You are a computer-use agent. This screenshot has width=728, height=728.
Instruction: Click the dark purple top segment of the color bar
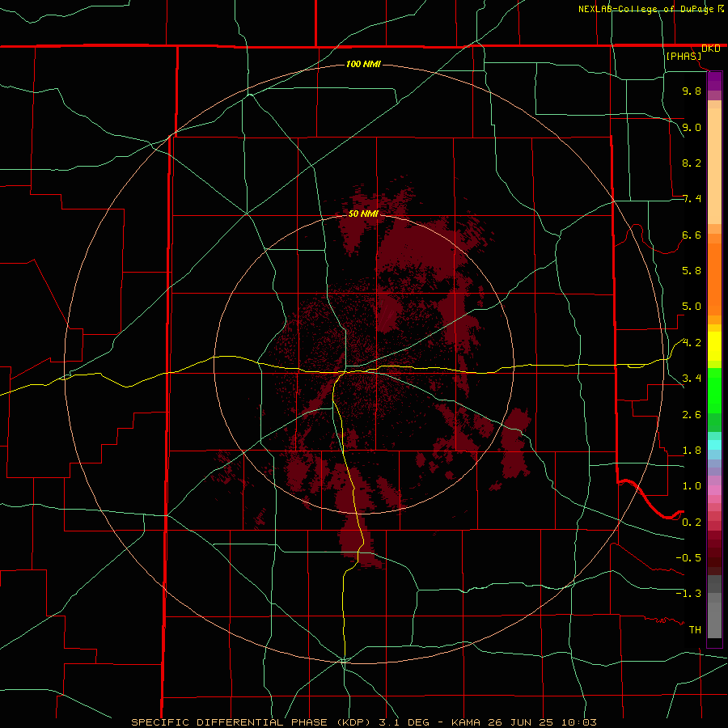[x=714, y=77]
